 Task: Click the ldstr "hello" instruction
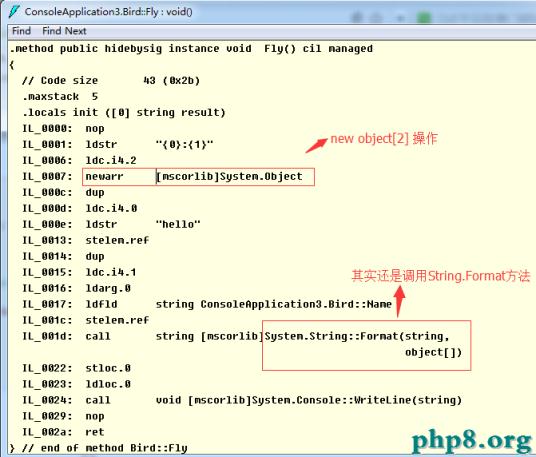111,224
